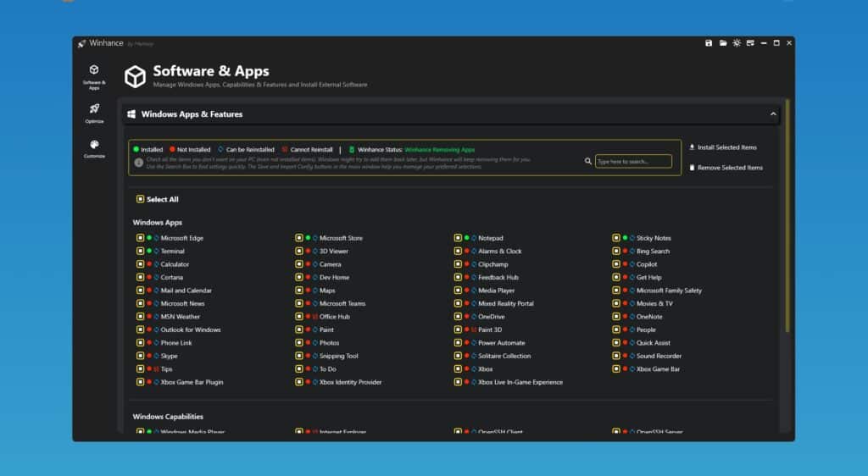This screenshot has height=476, width=868.
Task: Toggle the light/dark theme sun icon
Action: [737, 43]
